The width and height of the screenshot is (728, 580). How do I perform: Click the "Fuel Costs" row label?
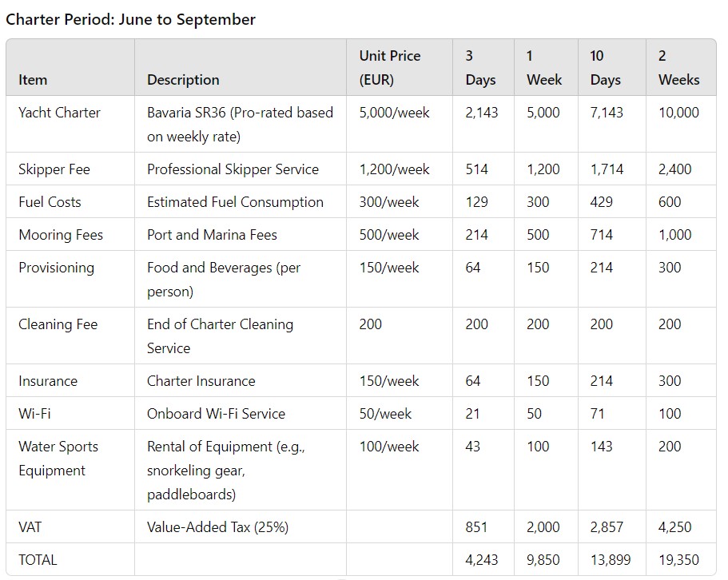coord(50,202)
